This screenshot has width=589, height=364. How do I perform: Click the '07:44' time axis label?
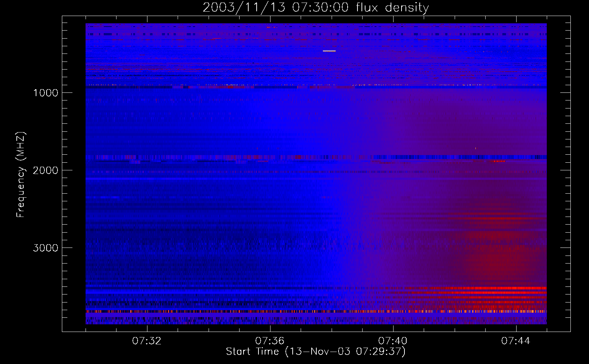516,341
